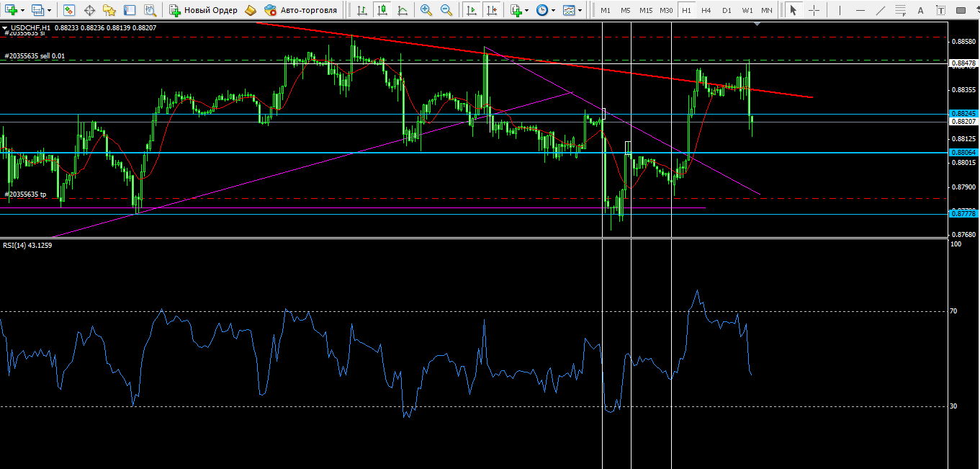Switch to W1 timeframe

pyautogui.click(x=747, y=10)
